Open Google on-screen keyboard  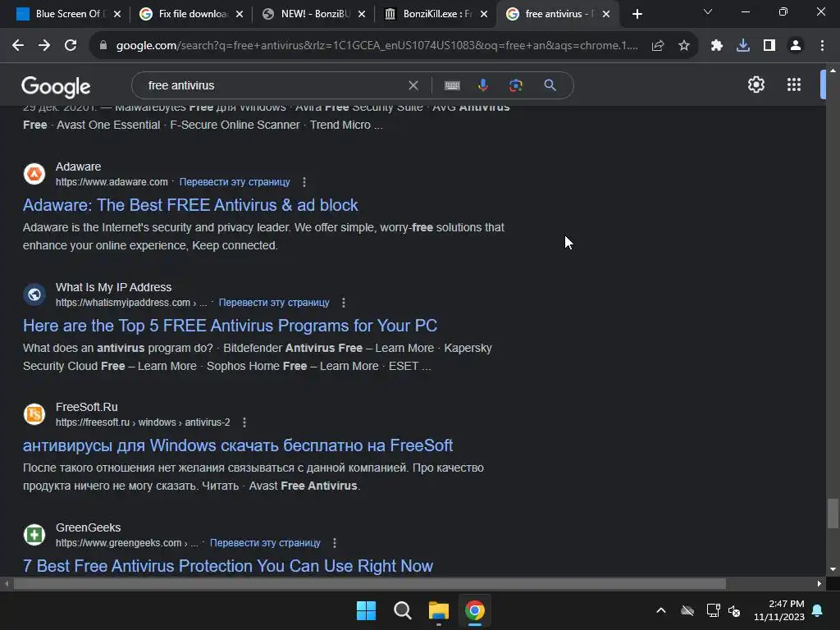tap(452, 85)
